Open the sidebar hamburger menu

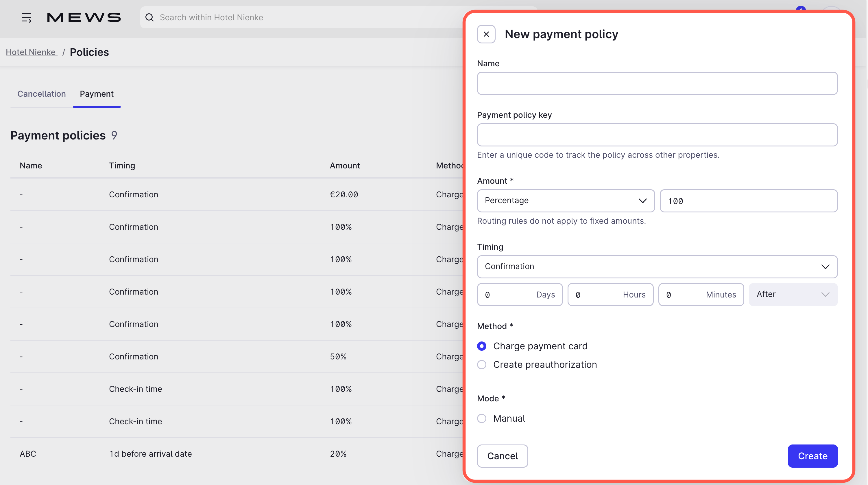pos(27,18)
